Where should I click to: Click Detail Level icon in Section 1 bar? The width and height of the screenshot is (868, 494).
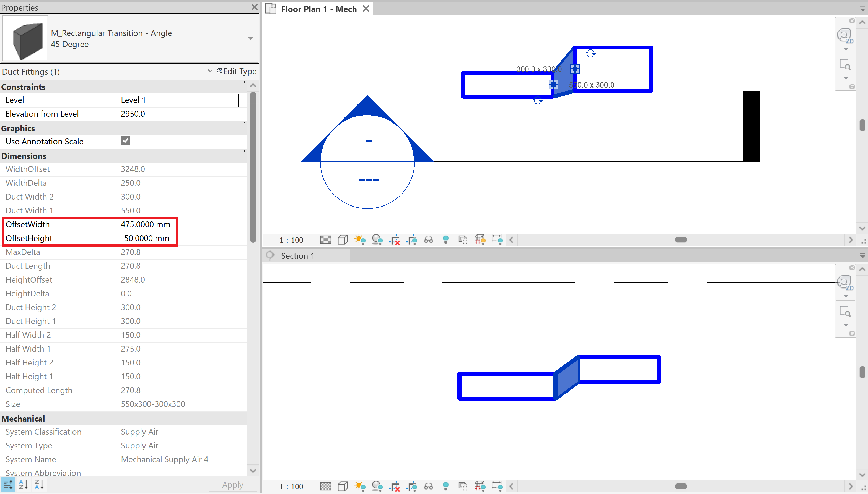[325, 487]
